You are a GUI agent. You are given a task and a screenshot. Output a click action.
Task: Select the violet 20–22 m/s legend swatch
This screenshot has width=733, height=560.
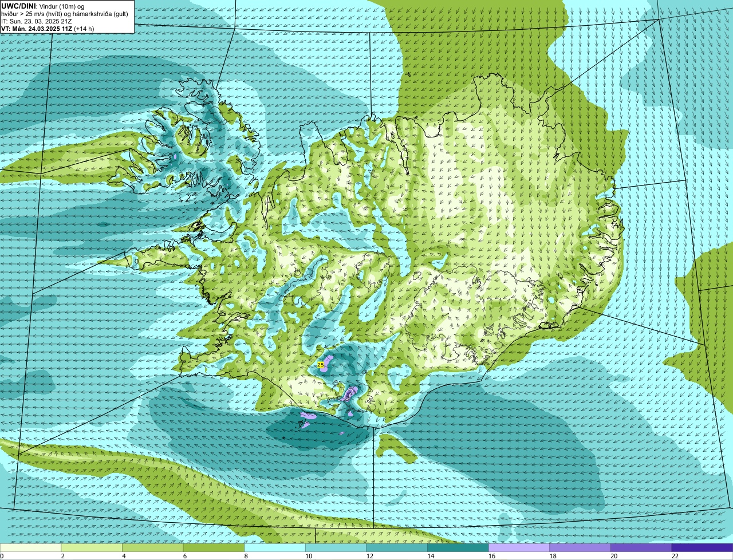(641, 547)
